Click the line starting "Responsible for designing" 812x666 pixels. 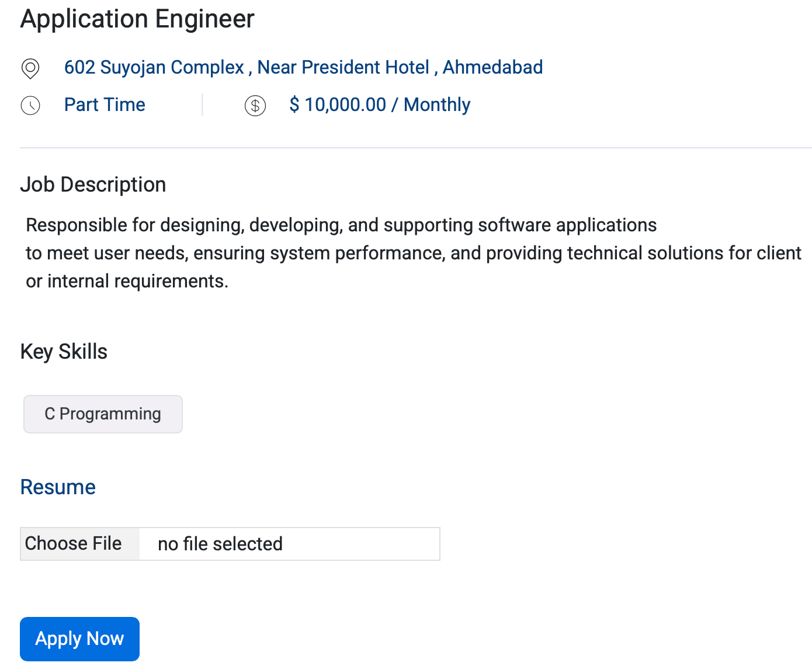pyautogui.click(x=341, y=225)
